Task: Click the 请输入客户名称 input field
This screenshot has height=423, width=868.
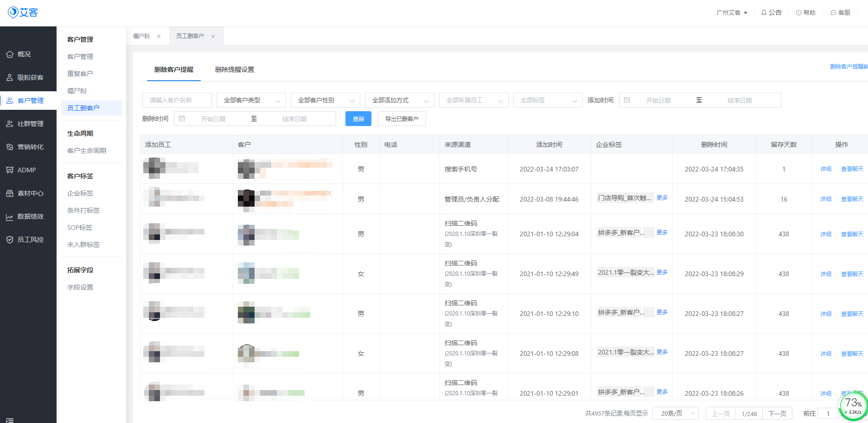Action: [x=177, y=100]
